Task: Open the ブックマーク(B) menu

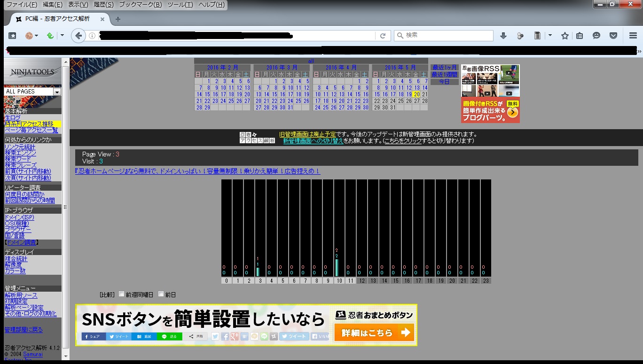Action: (140, 5)
